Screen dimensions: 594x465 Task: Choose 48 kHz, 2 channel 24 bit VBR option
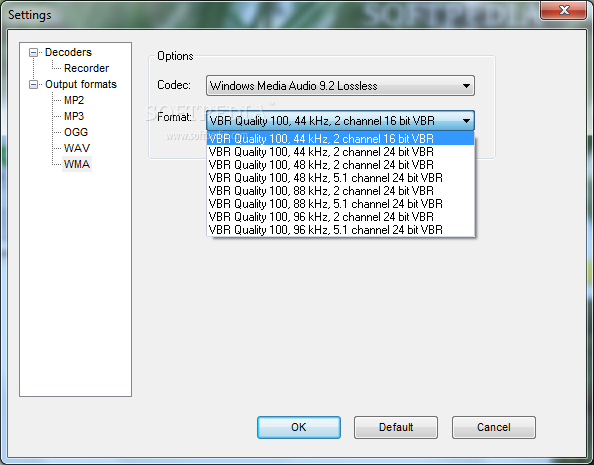pyautogui.click(x=341, y=165)
